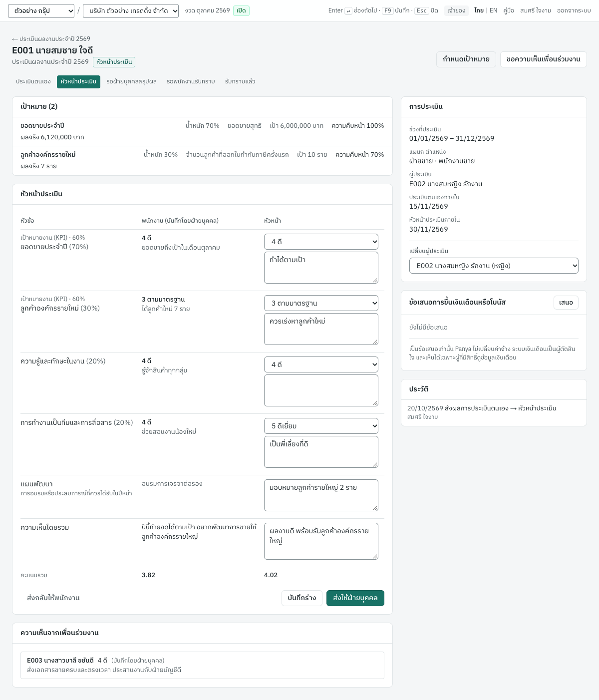Screen dimensions: 599x700
Task: Open the ตัวอย่าง กรุ๊ป group dropdown
Action: (41, 10)
